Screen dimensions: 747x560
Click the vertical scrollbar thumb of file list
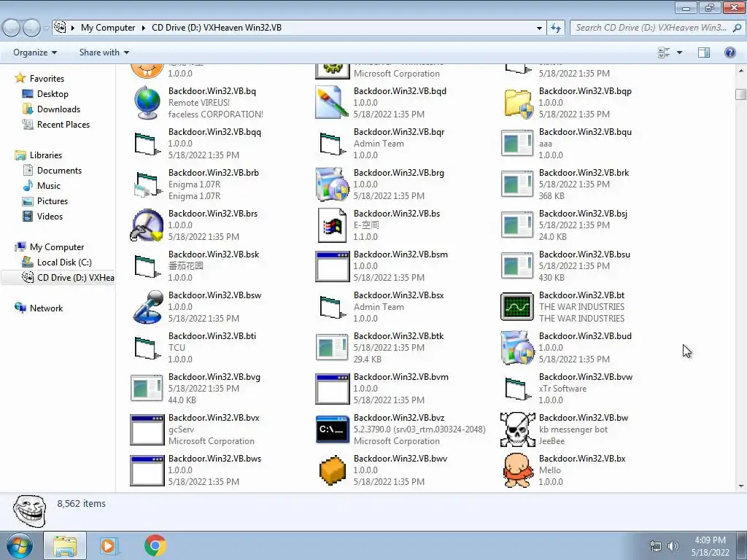(740, 94)
